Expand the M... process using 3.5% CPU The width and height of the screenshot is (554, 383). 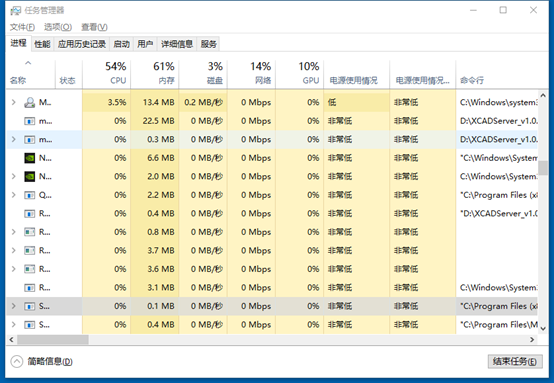(13, 102)
